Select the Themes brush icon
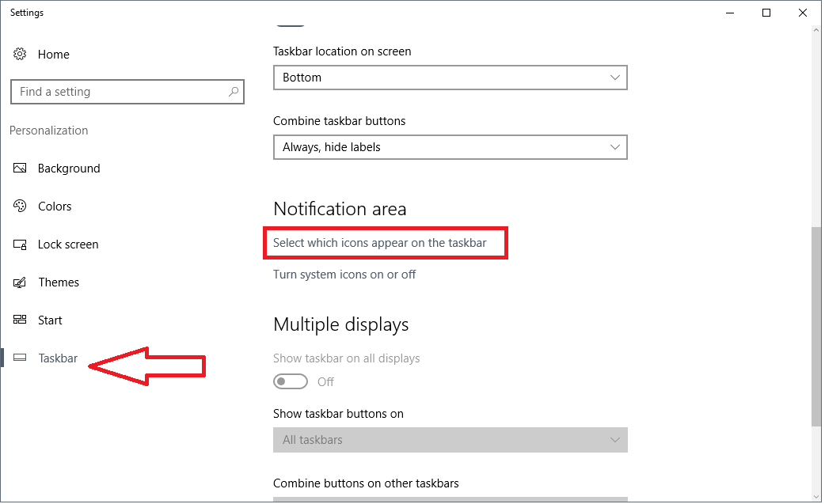Viewport: 825px width, 504px height. (19, 282)
